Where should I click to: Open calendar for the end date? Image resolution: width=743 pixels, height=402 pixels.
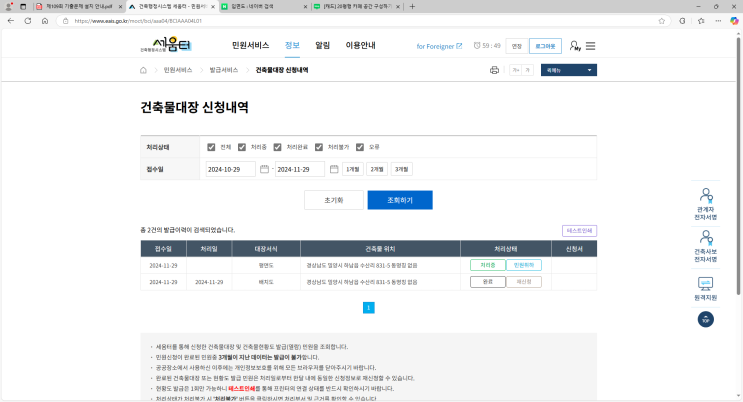click(x=334, y=169)
